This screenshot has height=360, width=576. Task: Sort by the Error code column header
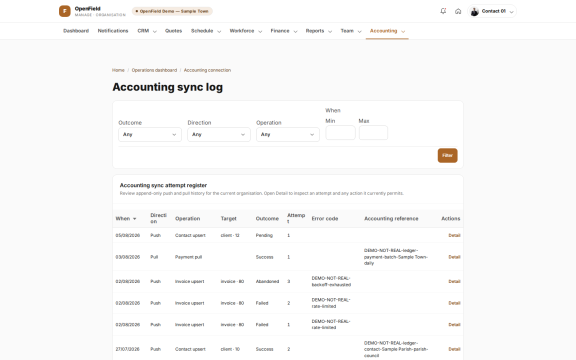[x=325, y=219]
